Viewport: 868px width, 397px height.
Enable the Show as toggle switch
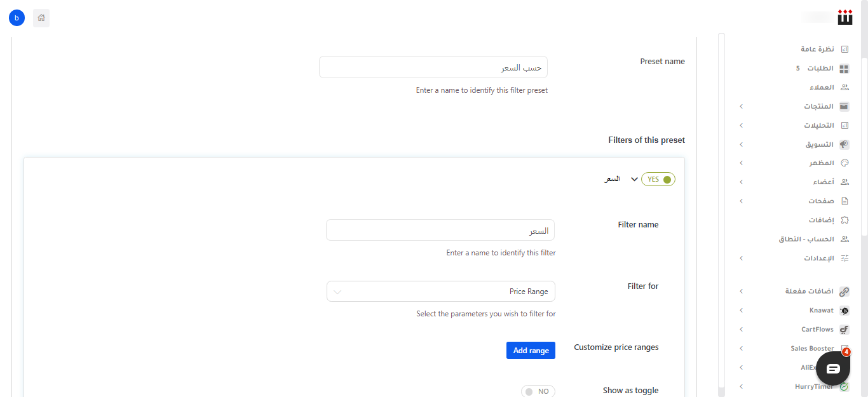(538, 391)
